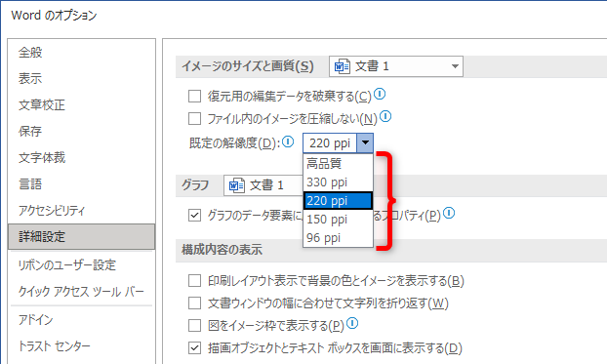
Task: Switch to 表示 options category
Action: coord(81,79)
